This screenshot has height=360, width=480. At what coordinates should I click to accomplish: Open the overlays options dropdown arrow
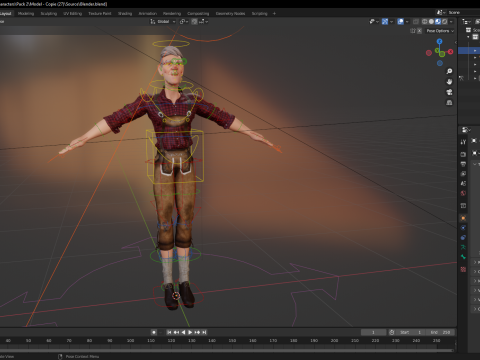point(407,22)
